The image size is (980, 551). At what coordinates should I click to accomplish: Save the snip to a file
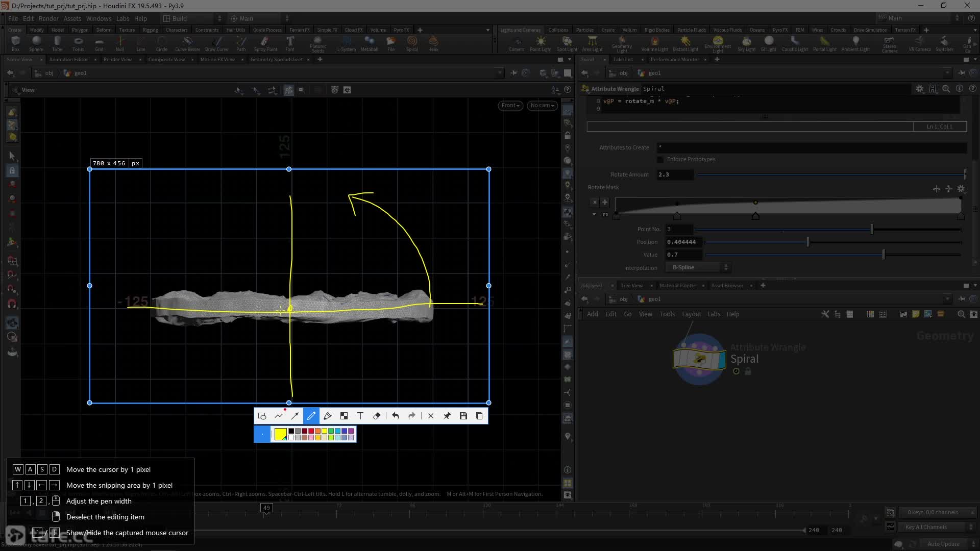pyautogui.click(x=463, y=416)
